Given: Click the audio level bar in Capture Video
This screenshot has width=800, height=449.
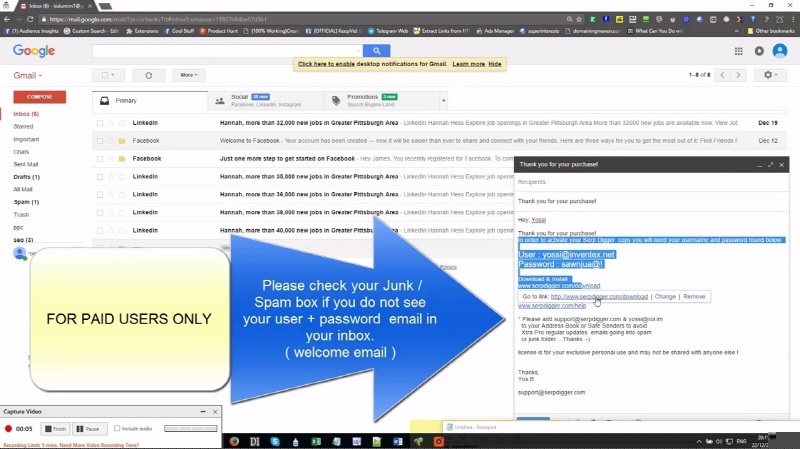Looking at the screenshot, I should click(x=190, y=429).
